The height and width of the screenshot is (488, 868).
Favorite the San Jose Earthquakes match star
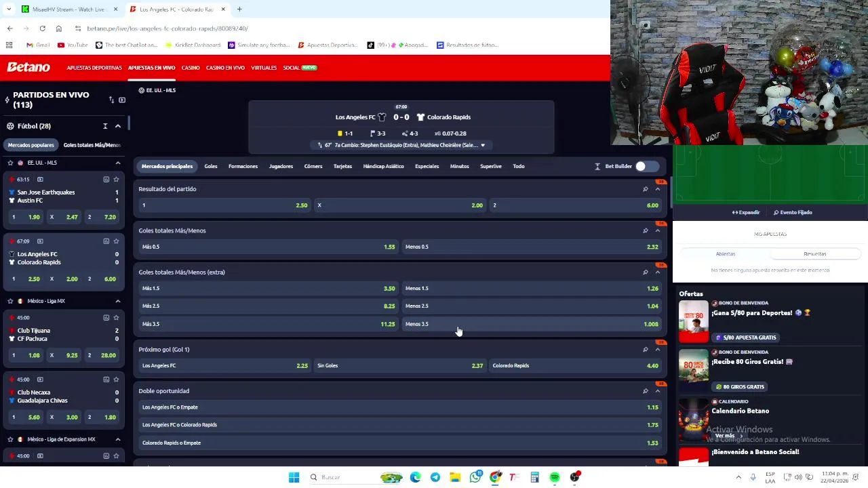[116, 180]
